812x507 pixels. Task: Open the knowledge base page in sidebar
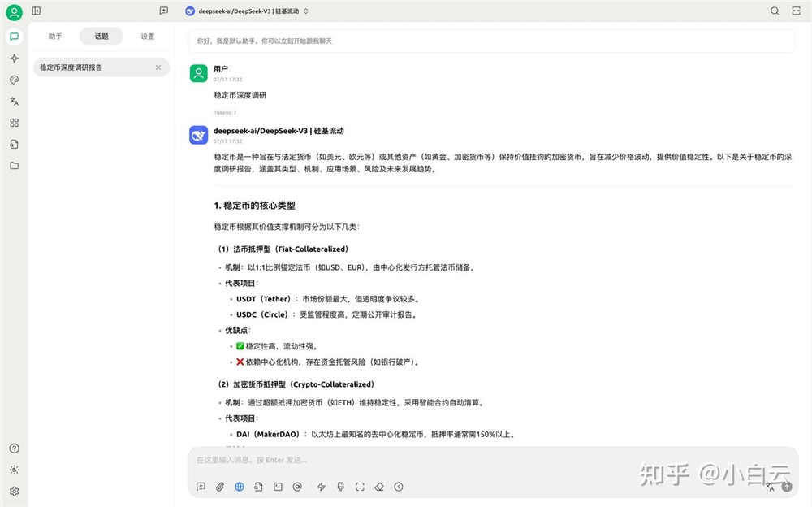point(14,144)
